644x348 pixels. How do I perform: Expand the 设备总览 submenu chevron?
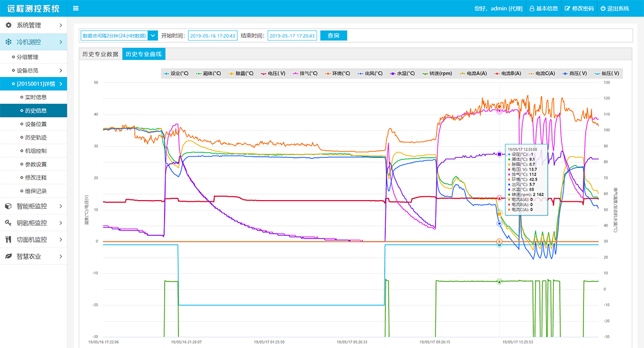click(x=61, y=70)
